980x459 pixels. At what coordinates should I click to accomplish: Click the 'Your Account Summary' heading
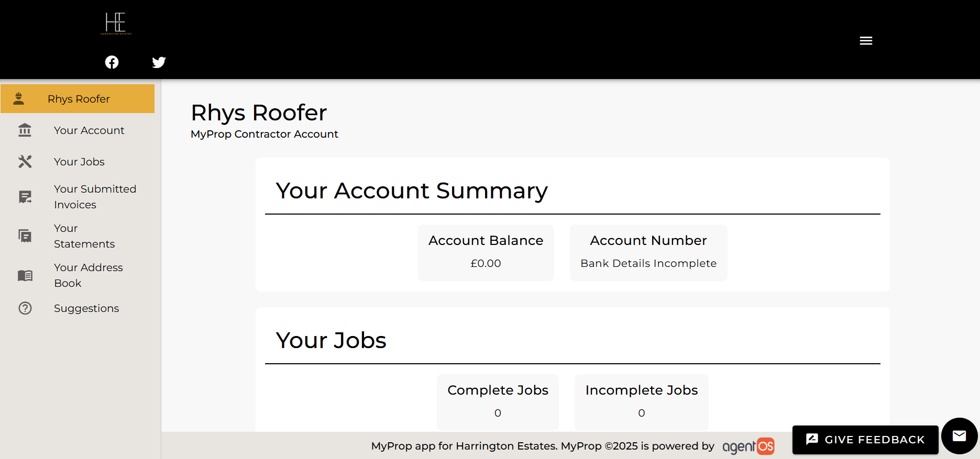412,191
